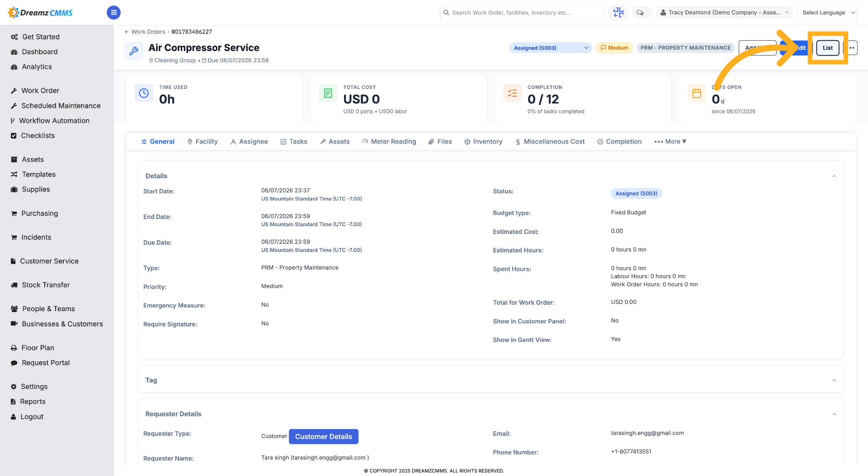The height and width of the screenshot is (476, 868).
Task: Expand the Tag section chevron
Action: click(x=834, y=380)
